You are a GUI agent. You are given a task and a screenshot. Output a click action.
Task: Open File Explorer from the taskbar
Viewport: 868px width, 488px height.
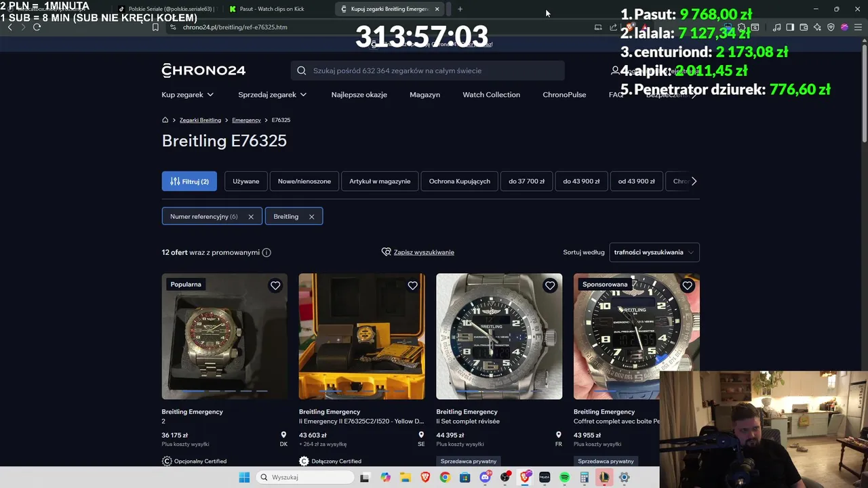click(x=405, y=477)
